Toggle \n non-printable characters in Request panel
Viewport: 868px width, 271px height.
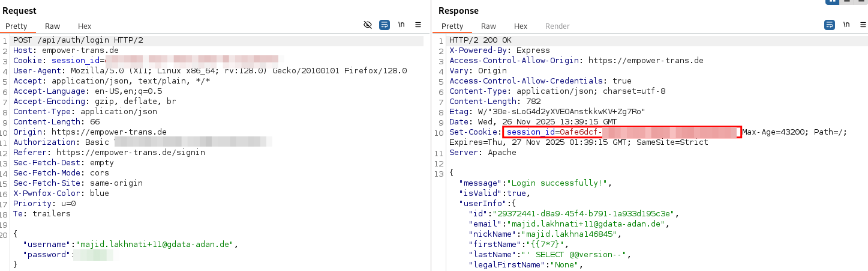point(401,25)
